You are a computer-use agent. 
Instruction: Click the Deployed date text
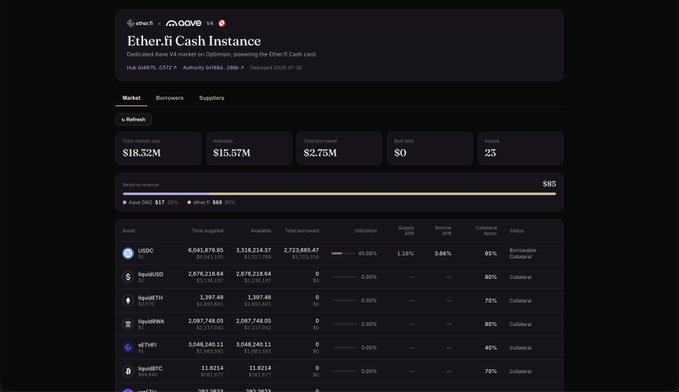276,68
